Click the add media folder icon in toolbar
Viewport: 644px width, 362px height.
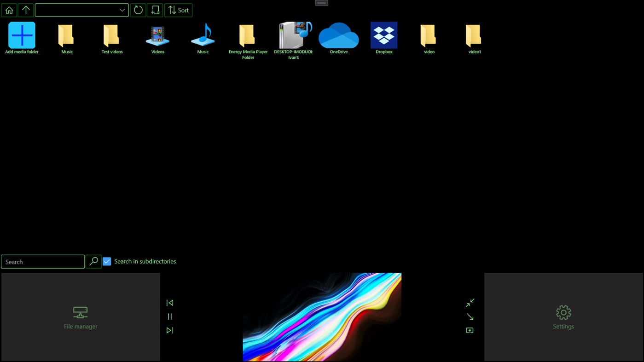(155, 10)
